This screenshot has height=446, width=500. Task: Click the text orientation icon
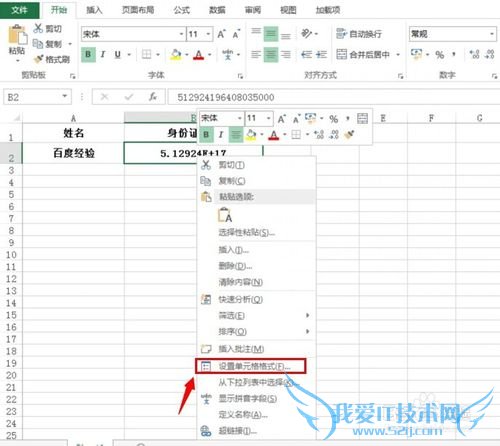(307, 34)
